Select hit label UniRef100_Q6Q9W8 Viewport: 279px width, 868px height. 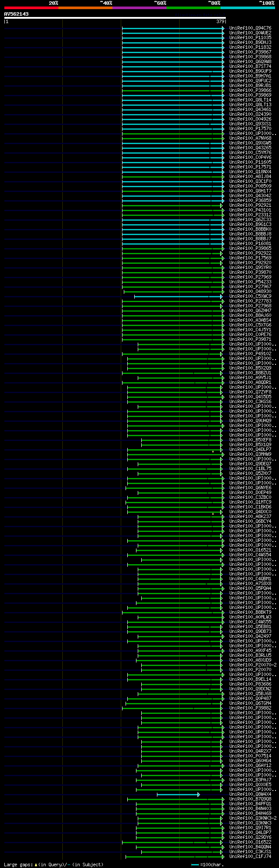(x=250, y=62)
